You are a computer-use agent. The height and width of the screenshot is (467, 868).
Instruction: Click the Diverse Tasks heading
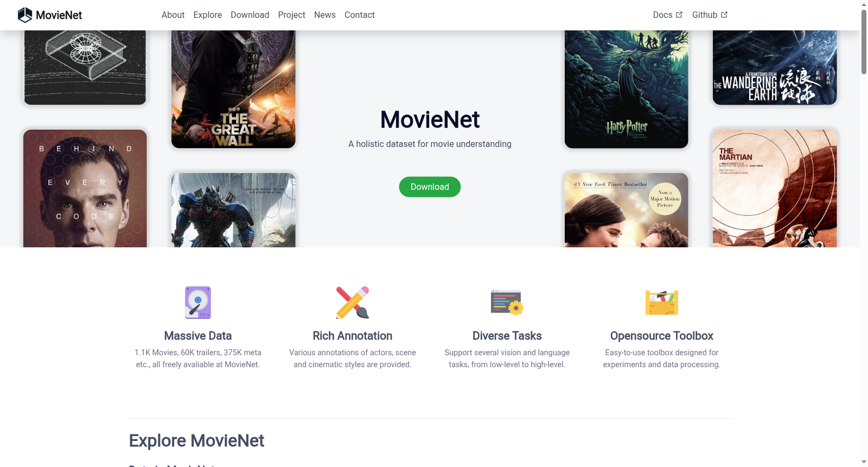click(x=507, y=336)
